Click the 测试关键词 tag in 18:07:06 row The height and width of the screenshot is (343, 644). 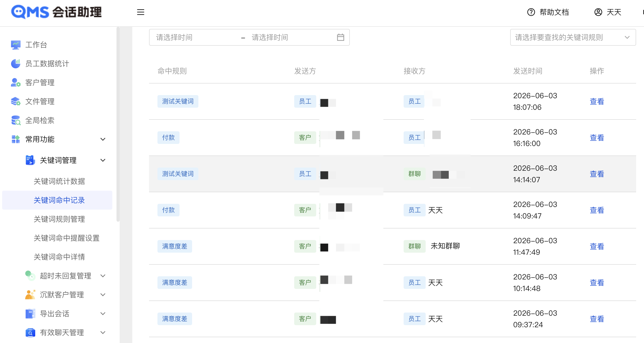click(x=178, y=101)
